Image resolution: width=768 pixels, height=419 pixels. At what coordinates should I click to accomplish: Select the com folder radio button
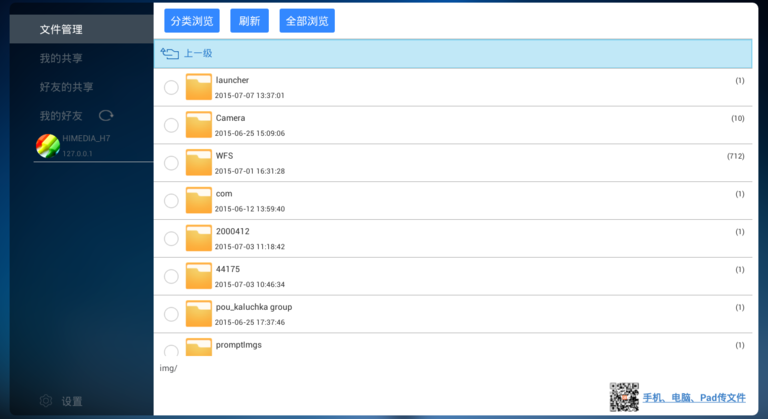tap(171, 200)
